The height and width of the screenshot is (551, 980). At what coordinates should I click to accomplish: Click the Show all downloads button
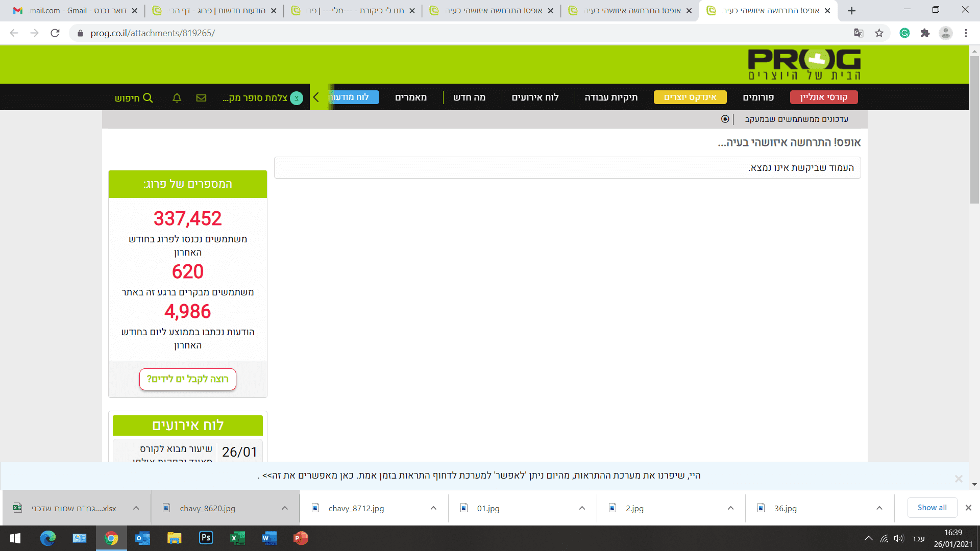click(x=932, y=508)
